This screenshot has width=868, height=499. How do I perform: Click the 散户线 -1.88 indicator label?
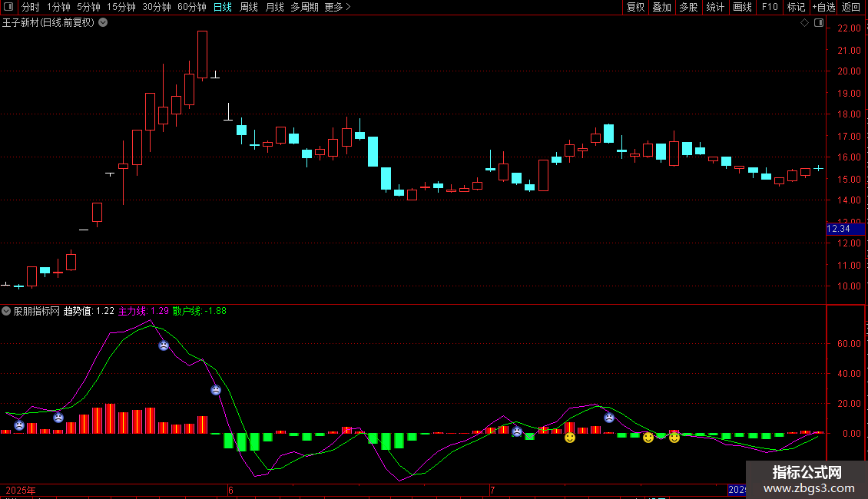pyautogui.click(x=199, y=311)
